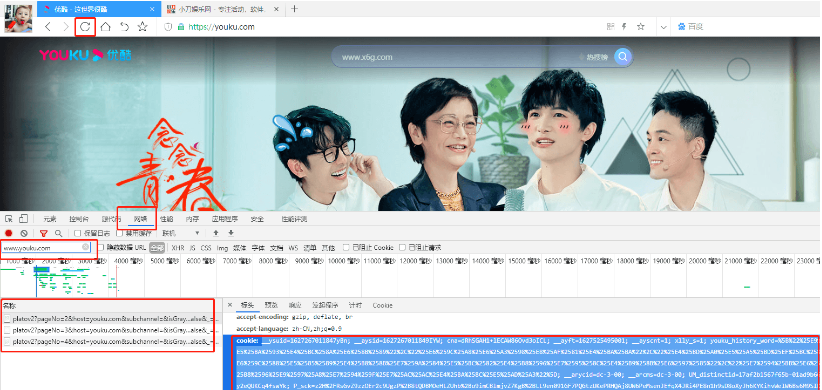Viewport: 822px width, 390px height.
Task: Click the undo/restore closed page icon
Action: pos(124,27)
